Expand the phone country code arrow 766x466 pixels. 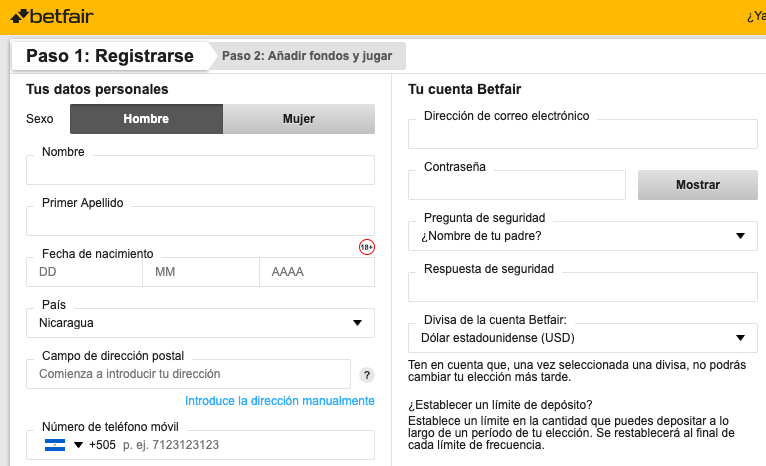click(x=78, y=445)
